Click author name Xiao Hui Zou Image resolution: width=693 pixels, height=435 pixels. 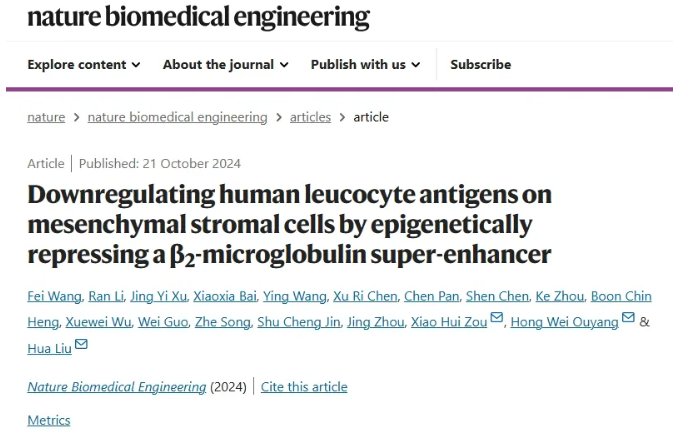[x=447, y=322]
